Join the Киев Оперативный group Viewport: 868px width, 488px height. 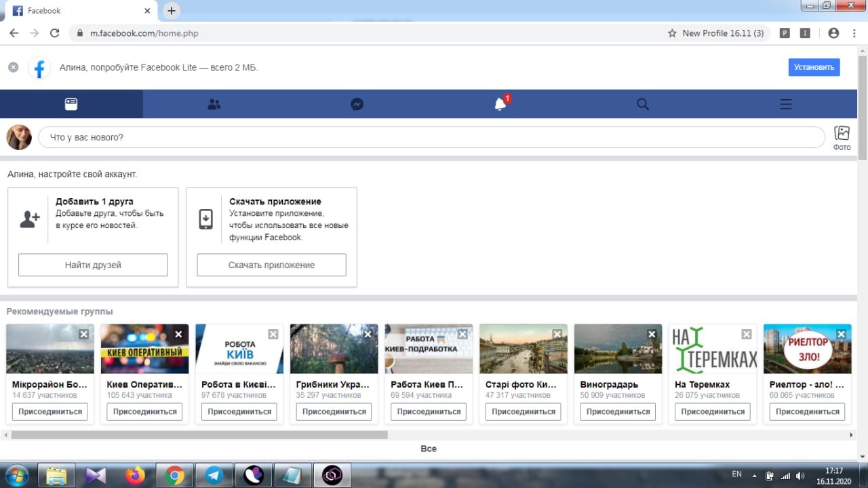coord(144,411)
